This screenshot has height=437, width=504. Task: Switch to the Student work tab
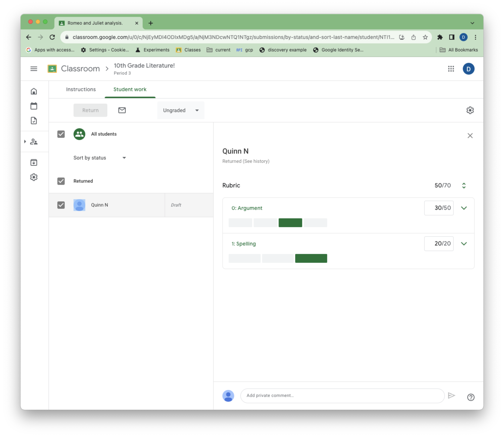pyautogui.click(x=130, y=89)
